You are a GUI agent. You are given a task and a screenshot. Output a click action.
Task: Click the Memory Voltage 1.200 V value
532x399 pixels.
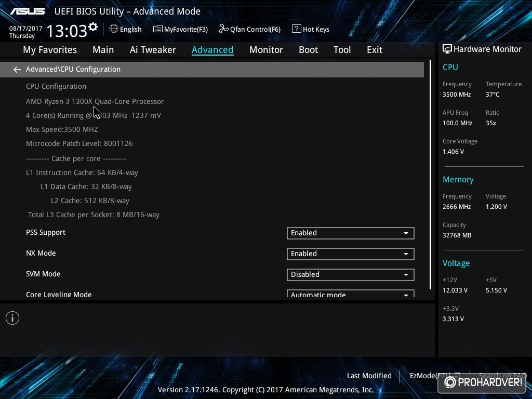pyautogui.click(x=496, y=207)
